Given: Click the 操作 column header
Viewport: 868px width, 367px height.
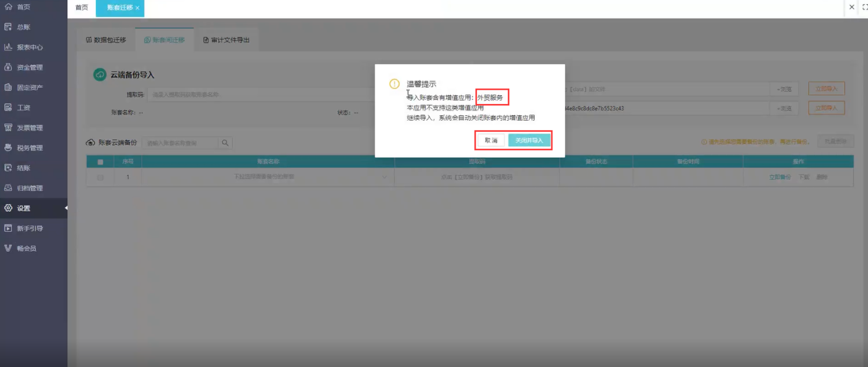Looking at the screenshot, I should [x=798, y=161].
